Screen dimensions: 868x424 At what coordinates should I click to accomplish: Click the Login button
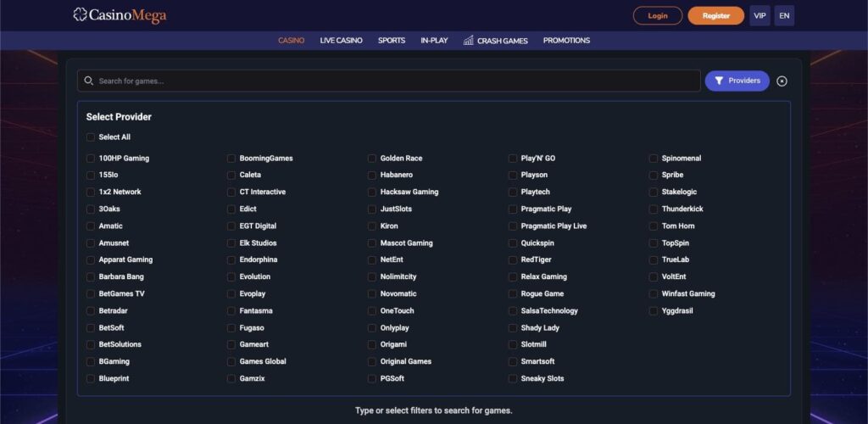tap(657, 15)
